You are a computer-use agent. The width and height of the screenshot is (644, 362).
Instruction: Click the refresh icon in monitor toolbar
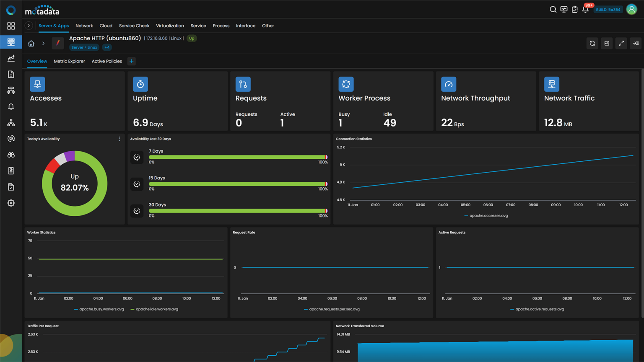[592, 43]
